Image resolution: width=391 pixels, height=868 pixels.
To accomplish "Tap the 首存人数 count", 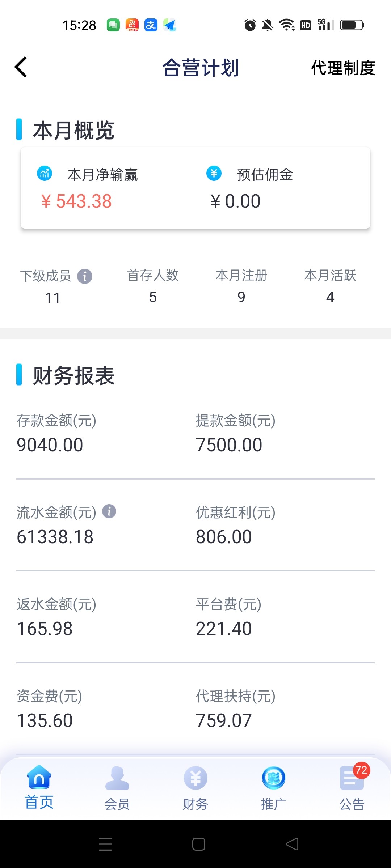I will (153, 297).
